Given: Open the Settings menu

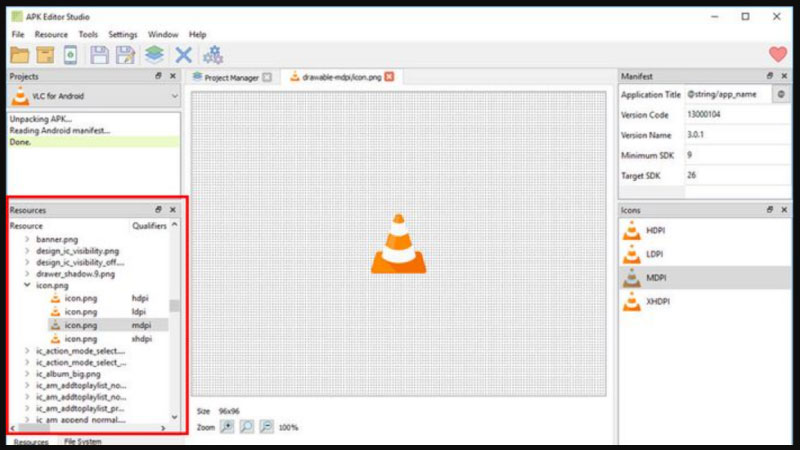Looking at the screenshot, I should click(122, 34).
